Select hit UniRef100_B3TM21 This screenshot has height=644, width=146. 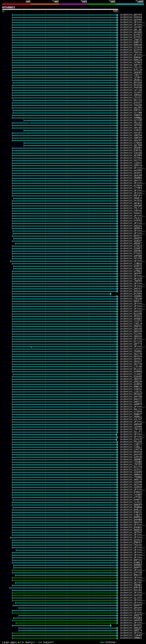coord(131,37)
